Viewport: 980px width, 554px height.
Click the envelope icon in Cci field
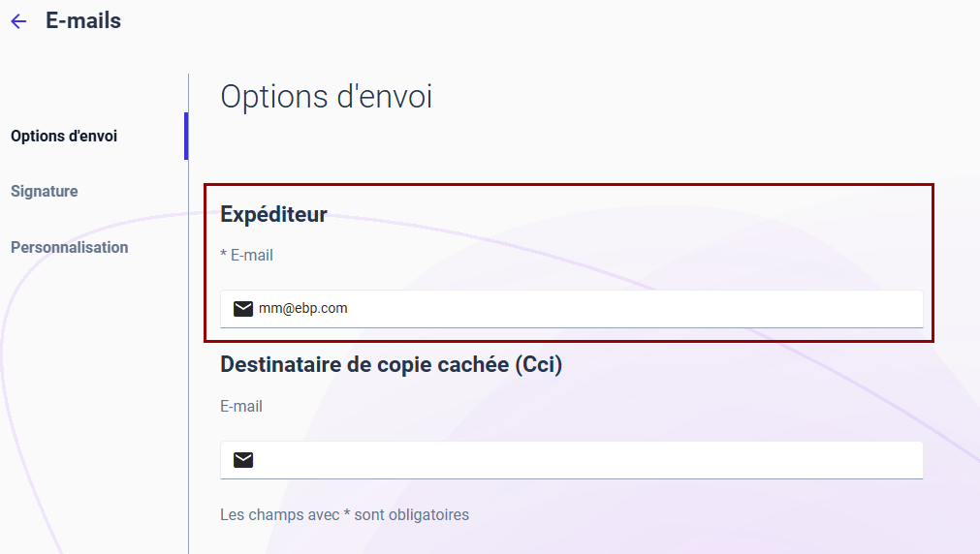[x=243, y=460]
